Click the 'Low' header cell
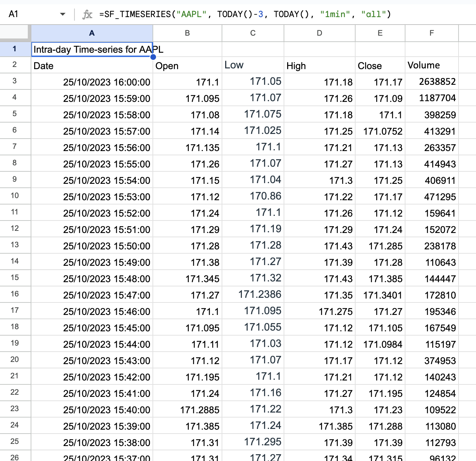The image size is (476, 461). [253, 65]
